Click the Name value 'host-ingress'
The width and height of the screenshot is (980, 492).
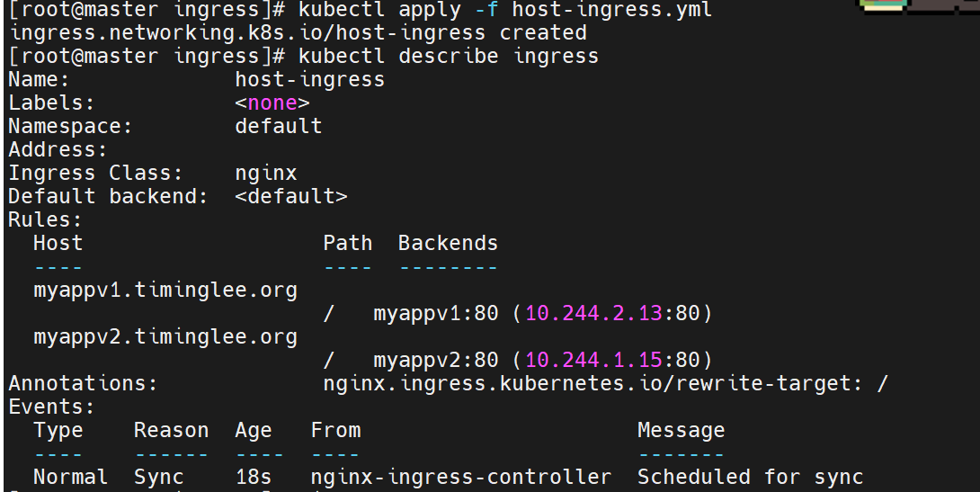pyautogui.click(x=309, y=79)
